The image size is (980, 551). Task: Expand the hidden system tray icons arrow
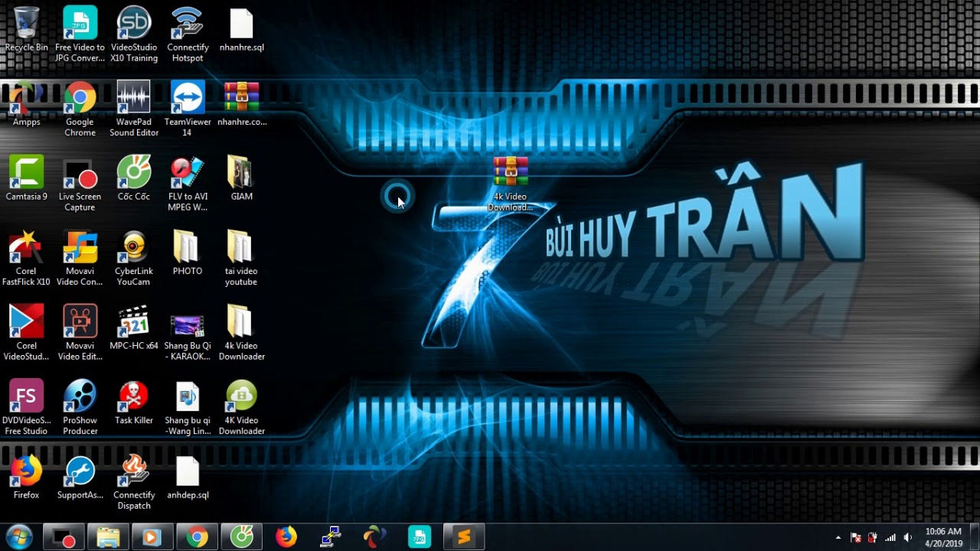click(838, 538)
